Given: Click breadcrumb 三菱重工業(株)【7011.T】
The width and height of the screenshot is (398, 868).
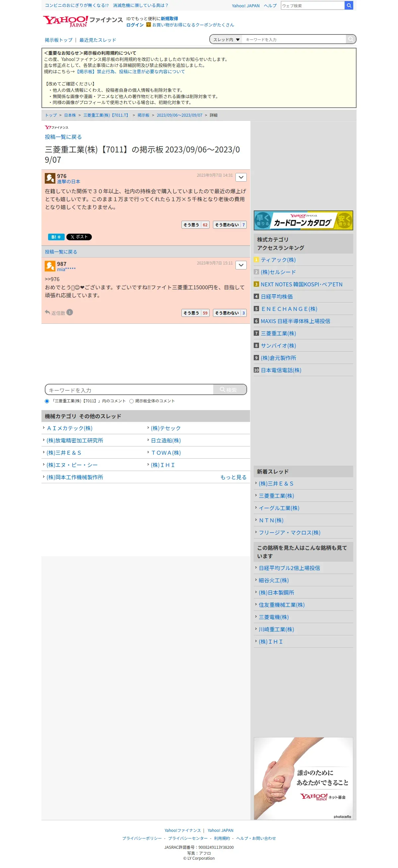Looking at the screenshot, I should point(106,115).
